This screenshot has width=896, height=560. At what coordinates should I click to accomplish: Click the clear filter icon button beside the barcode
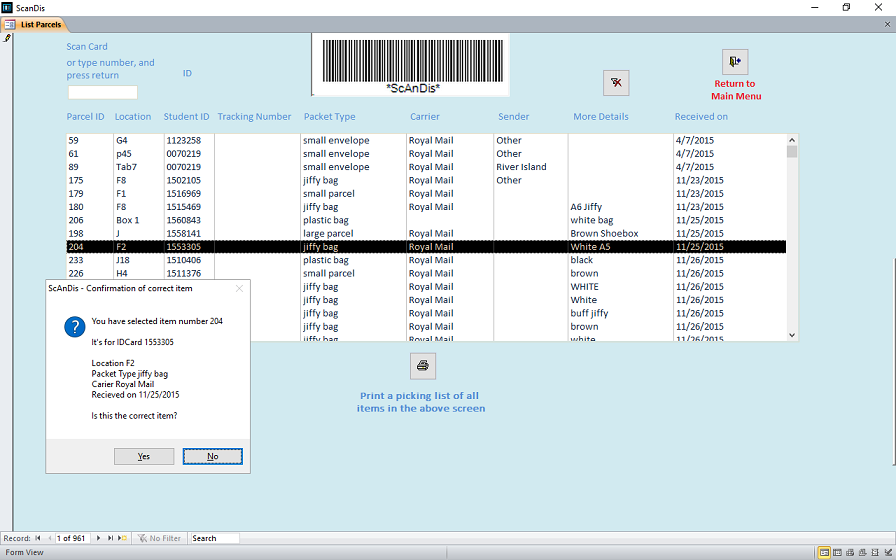[x=616, y=83]
